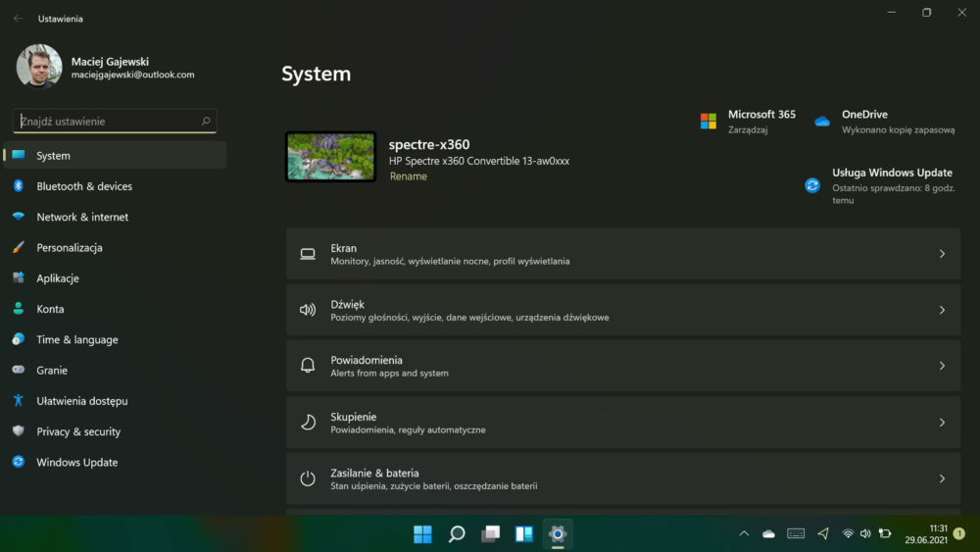Expand the Ekran settings chevron
The height and width of the screenshot is (552, 980).
pos(942,254)
